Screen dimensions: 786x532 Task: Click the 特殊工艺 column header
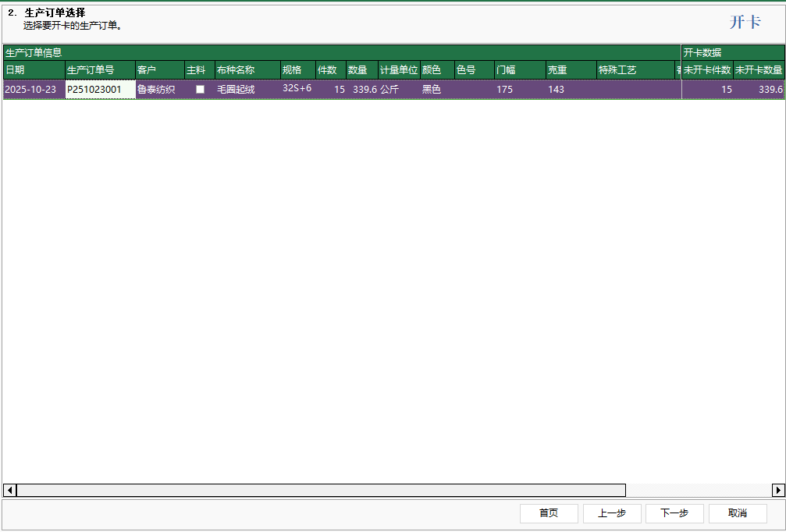tap(635, 70)
